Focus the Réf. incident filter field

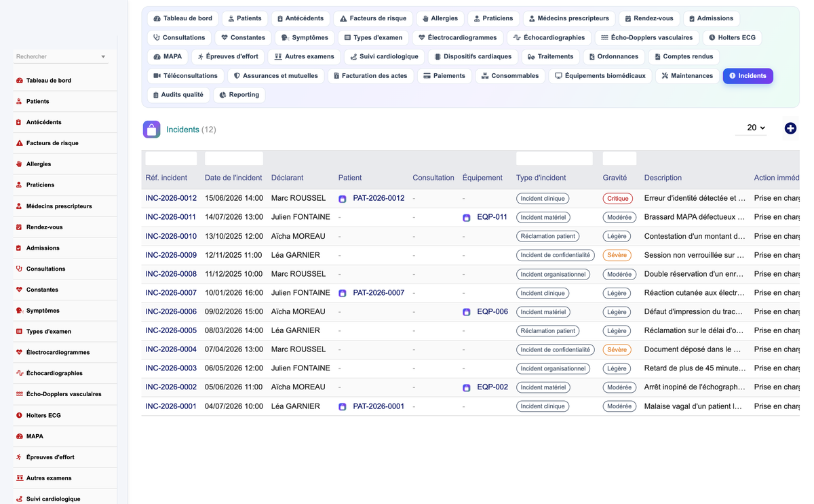[x=171, y=159]
